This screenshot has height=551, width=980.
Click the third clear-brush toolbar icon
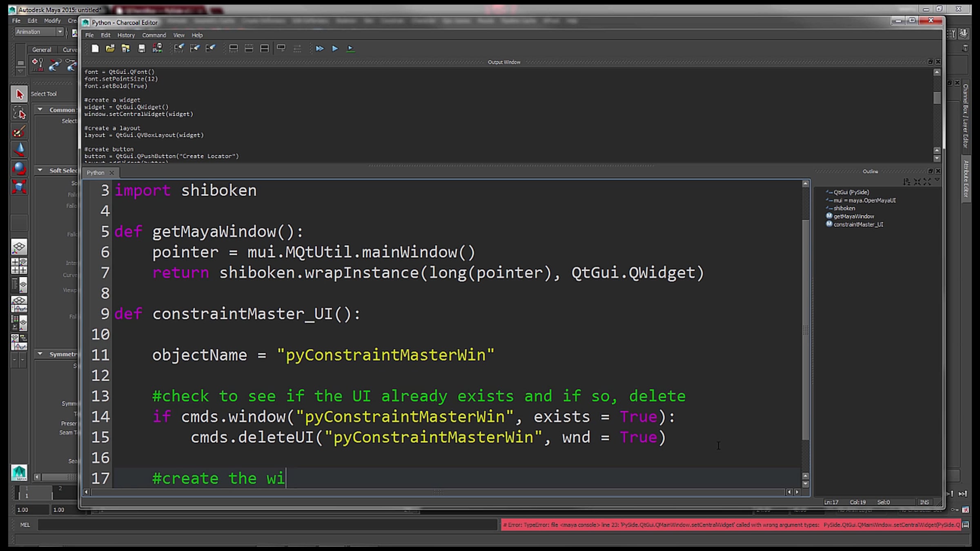pyautogui.click(x=210, y=48)
